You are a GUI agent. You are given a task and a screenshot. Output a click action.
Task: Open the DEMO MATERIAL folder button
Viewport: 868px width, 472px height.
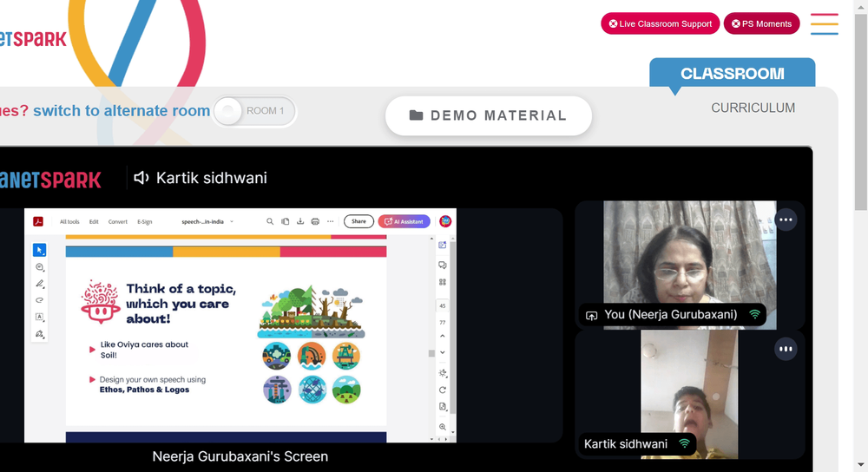point(488,115)
